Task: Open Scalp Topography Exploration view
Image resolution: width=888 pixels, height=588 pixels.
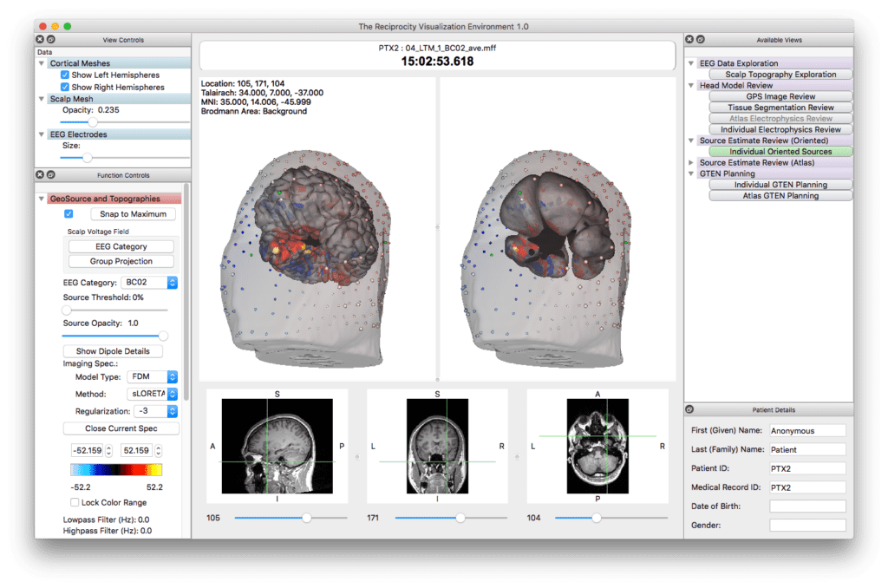Action: tap(780, 75)
